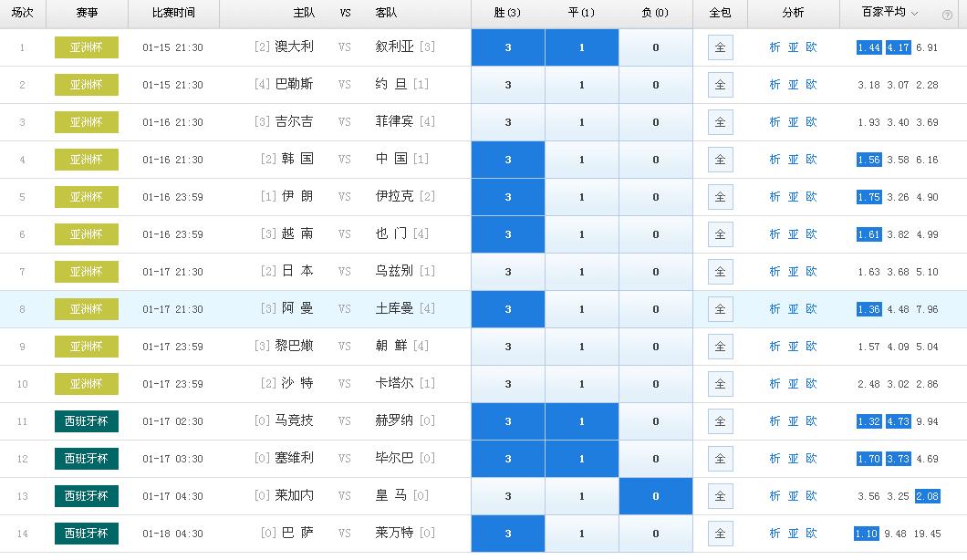Image resolution: width=967 pixels, height=560 pixels.
Task: Toggle loss (0) for 澳大利 vs 叙利亚
Action: (656, 47)
